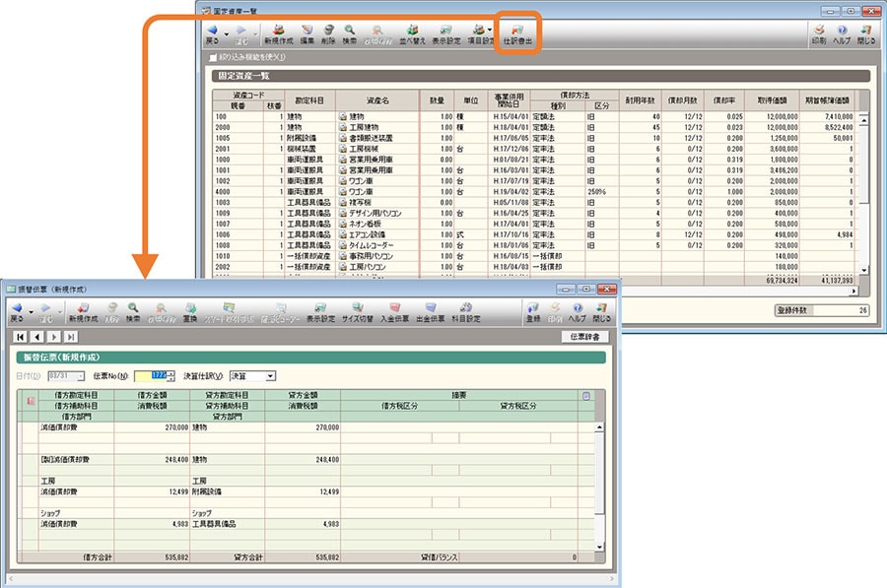Click debit amount 12,499 cell
The width and height of the screenshot is (887, 588).
click(x=152, y=491)
